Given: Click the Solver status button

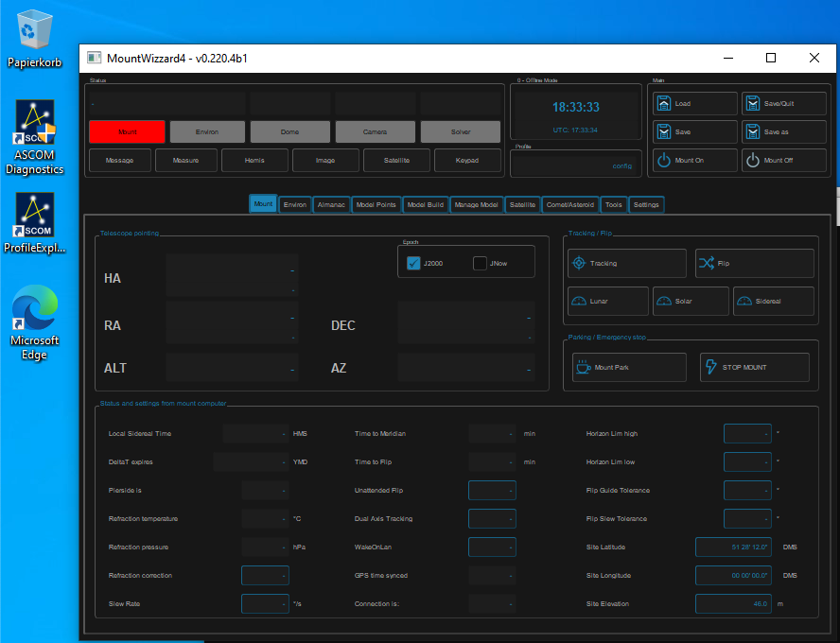Looking at the screenshot, I should point(461,131).
